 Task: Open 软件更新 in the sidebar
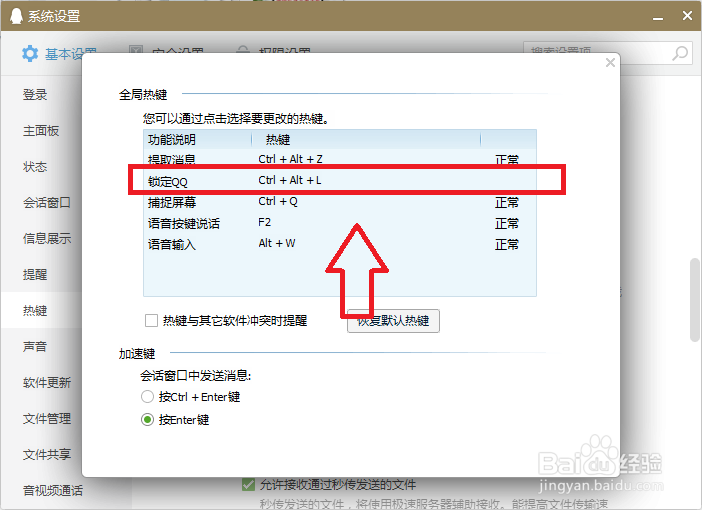pos(47,382)
